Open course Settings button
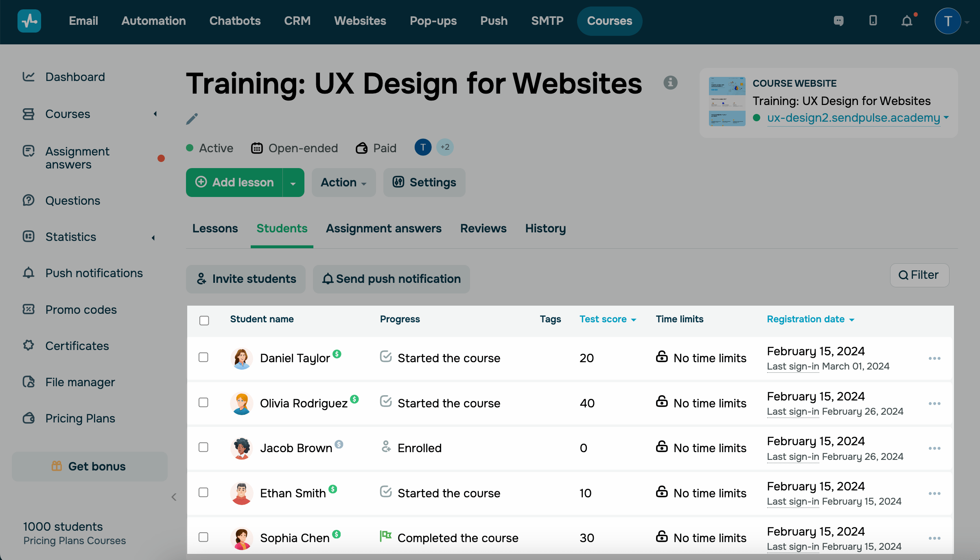The height and width of the screenshot is (560, 980). coord(424,183)
